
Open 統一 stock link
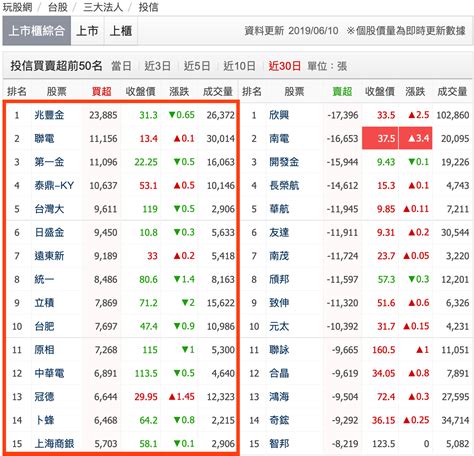coord(44,279)
